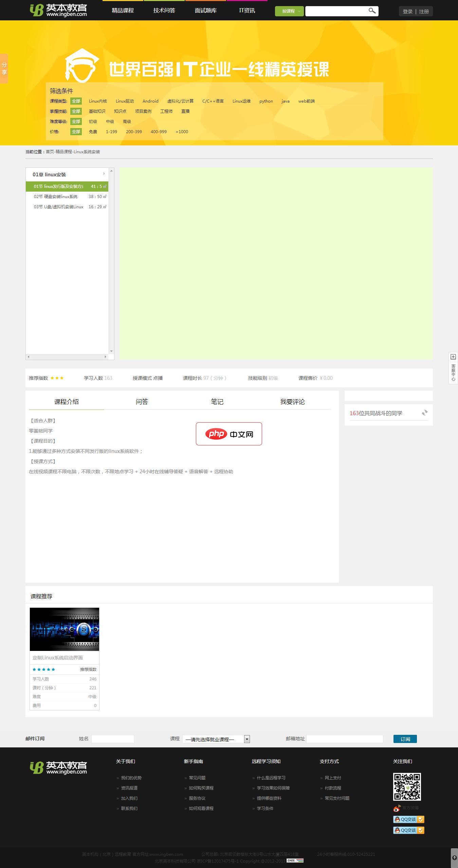Select the 免费 price filter
The width and height of the screenshot is (458, 868).
(93, 132)
